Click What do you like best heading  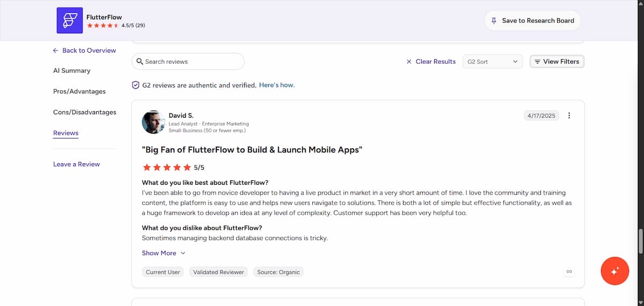(205, 183)
